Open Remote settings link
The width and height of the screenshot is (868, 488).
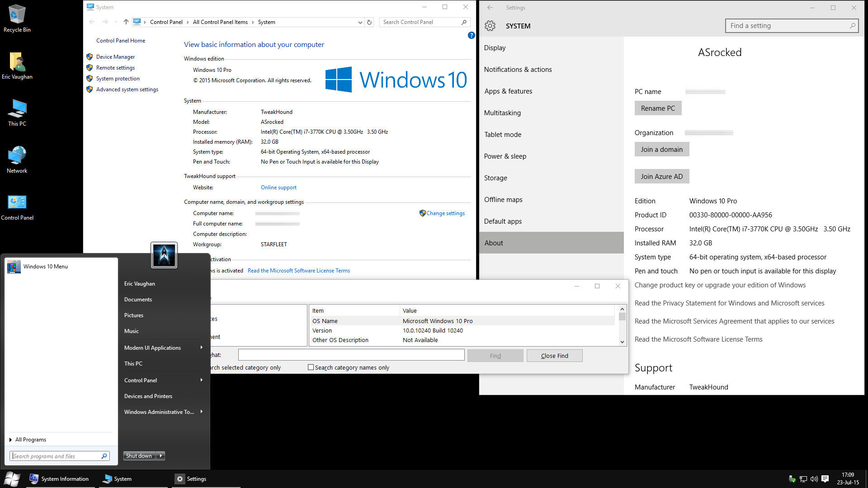click(x=115, y=68)
